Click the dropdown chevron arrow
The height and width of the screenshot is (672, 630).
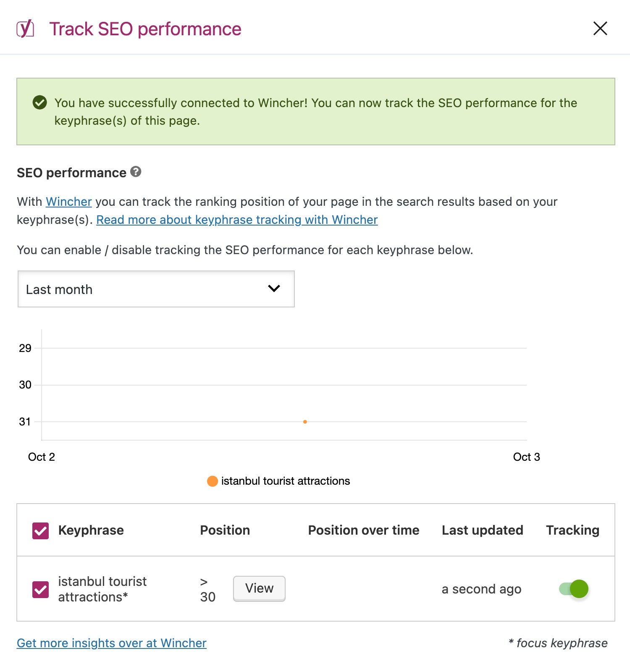point(274,289)
